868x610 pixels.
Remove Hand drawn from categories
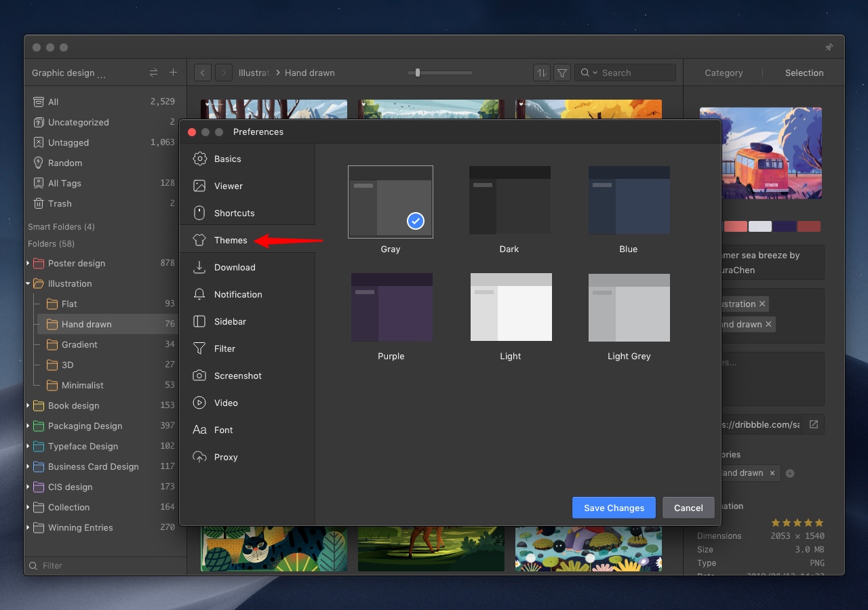tap(772, 473)
